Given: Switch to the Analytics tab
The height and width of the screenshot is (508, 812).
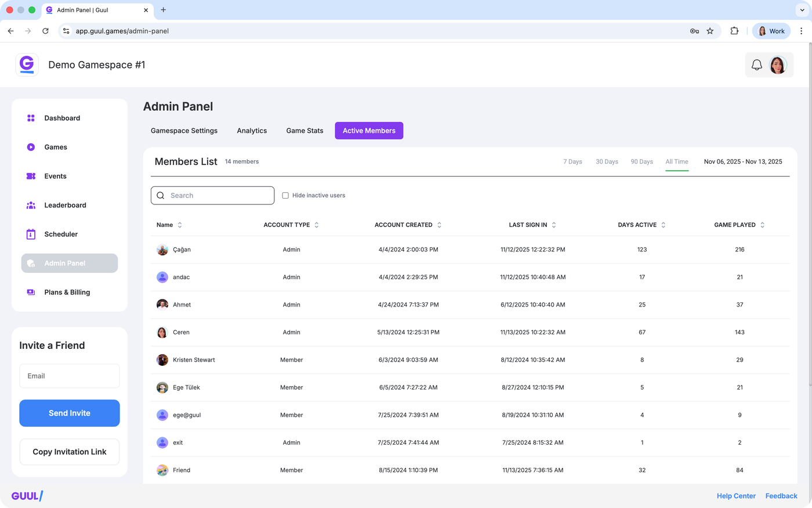Looking at the screenshot, I should point(252,131).
